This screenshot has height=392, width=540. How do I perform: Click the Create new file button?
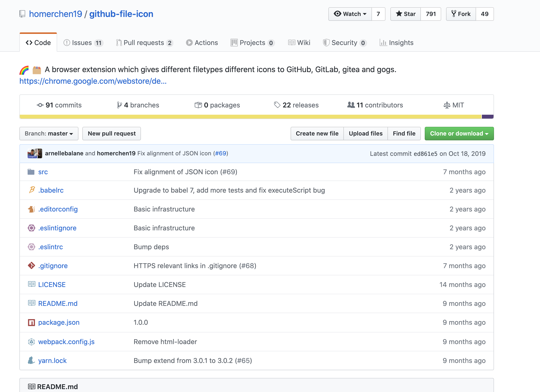[x=317, y=134]
